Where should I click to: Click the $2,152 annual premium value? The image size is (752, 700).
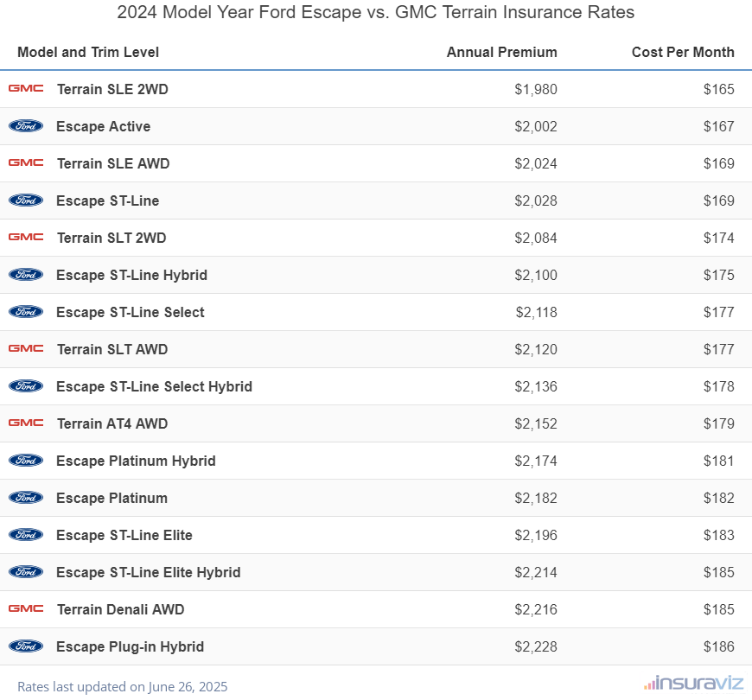pos(536,423)
